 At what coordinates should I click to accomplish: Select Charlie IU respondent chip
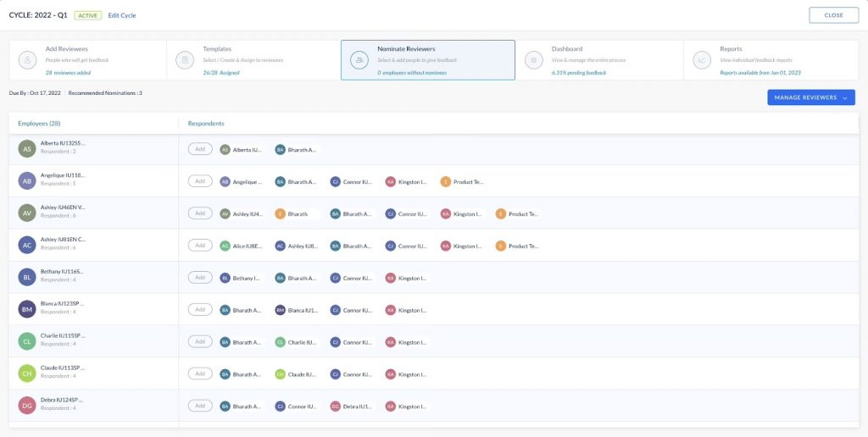297,342
